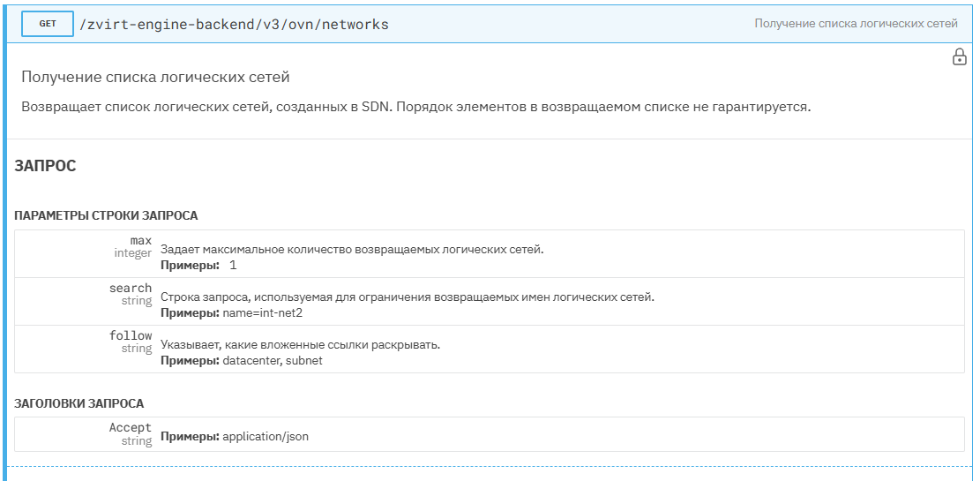Click the search description 'Строка запроса, используемая для ограничения'
The height and width of the screenshot is (481, 980).
(x=408, y=297)
